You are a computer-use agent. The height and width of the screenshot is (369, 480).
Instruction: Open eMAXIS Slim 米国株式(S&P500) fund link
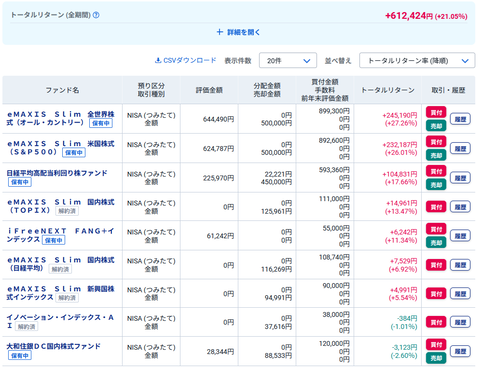point(60,148)
